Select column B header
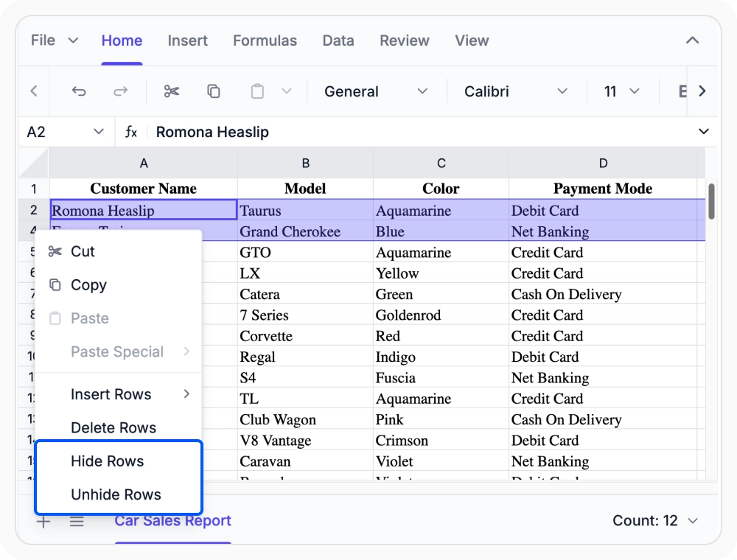 click(x=306, y=163)
